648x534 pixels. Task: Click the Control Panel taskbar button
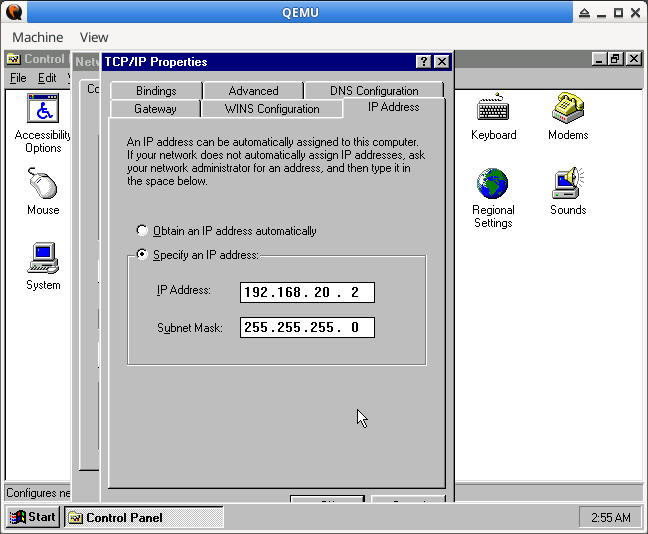click(x=144, y=517)
